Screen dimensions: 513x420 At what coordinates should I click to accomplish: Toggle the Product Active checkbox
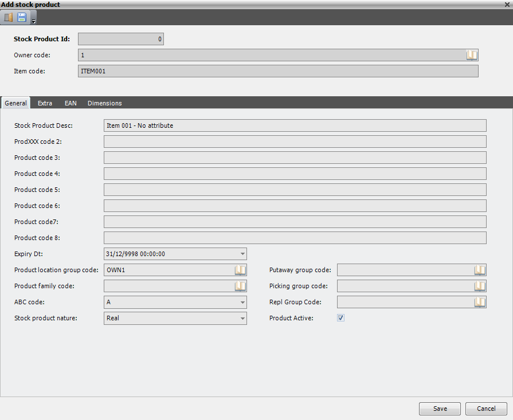click(340, 317)
